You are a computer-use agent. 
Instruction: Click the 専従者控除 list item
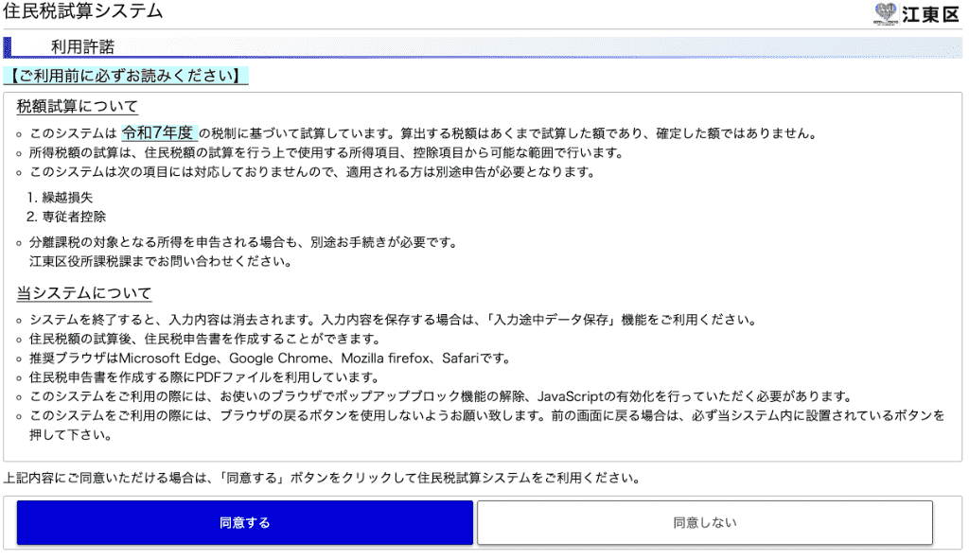(x=74, y=216)
